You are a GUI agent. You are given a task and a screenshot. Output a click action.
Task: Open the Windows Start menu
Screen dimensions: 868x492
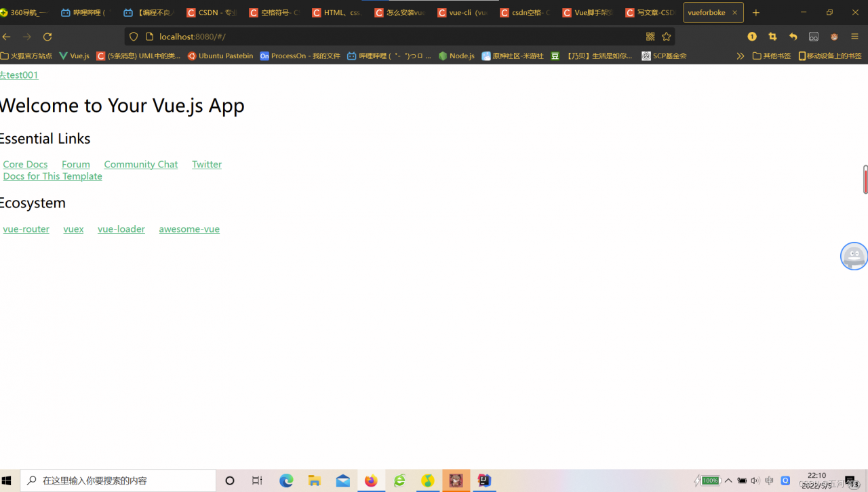7,480
